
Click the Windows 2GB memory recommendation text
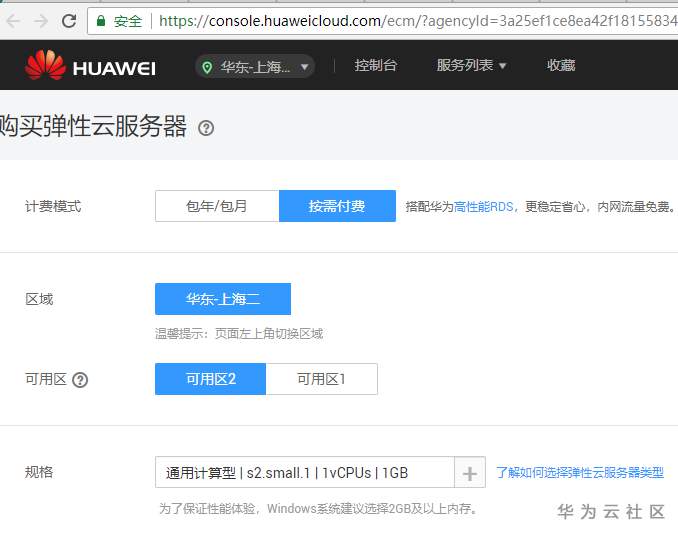(x=319, y=508)
